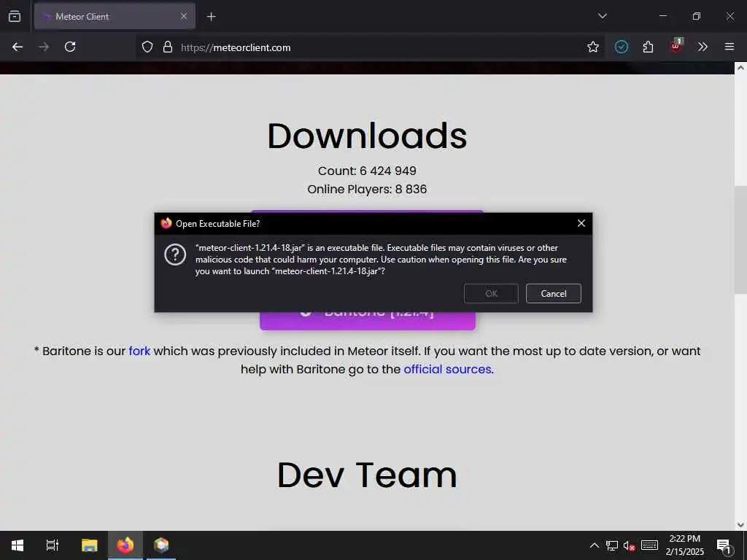This screenshot has width=747, height=560.
Task: Click the site security padlock icon
Action: point(167,47)
